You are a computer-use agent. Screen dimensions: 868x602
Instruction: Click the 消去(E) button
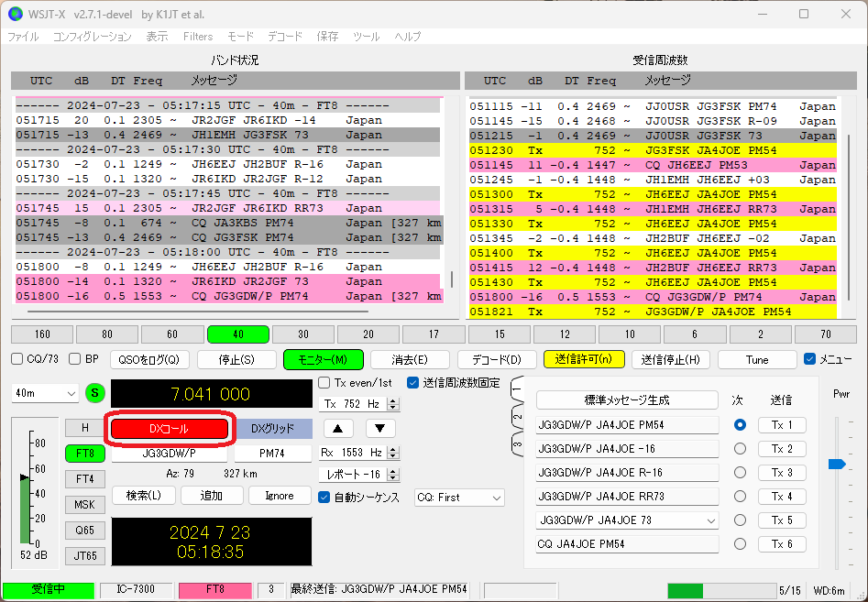410,360
